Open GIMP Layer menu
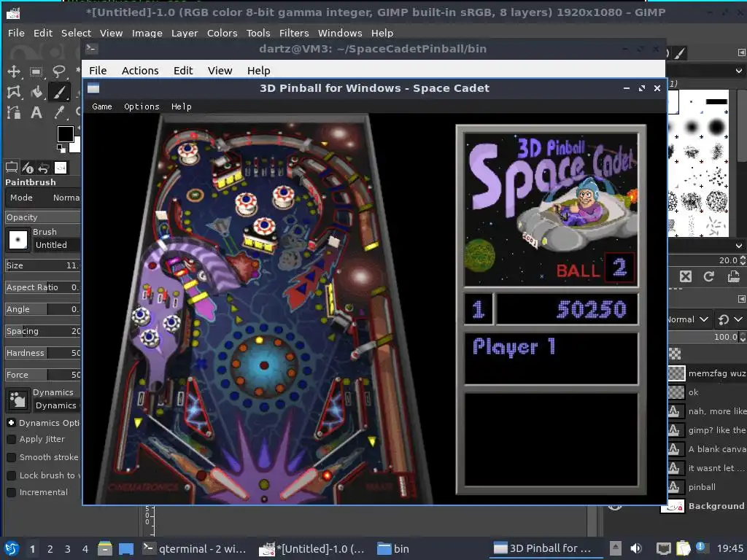Image resolution: width=747 pixels, height=560 pixels. (185, 33)
